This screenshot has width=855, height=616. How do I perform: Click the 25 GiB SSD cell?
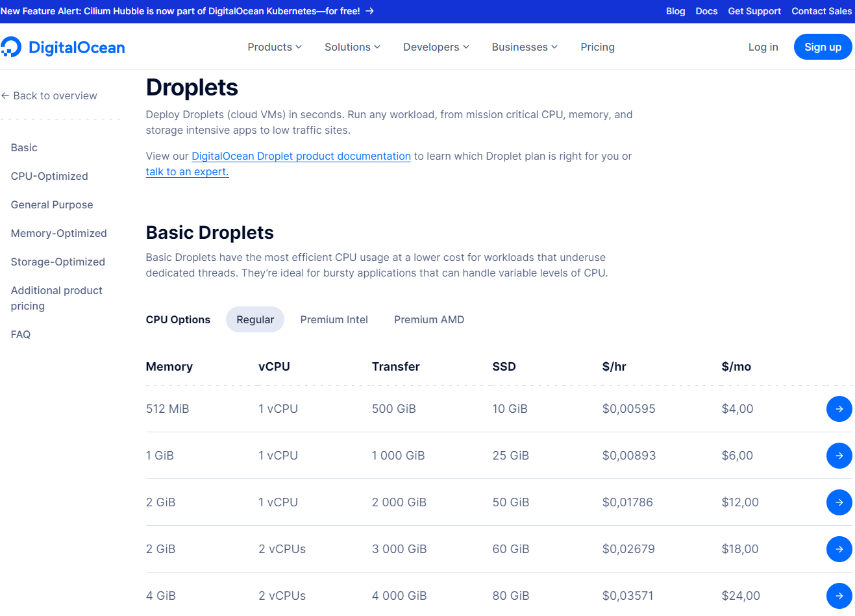tap(510, 456)
